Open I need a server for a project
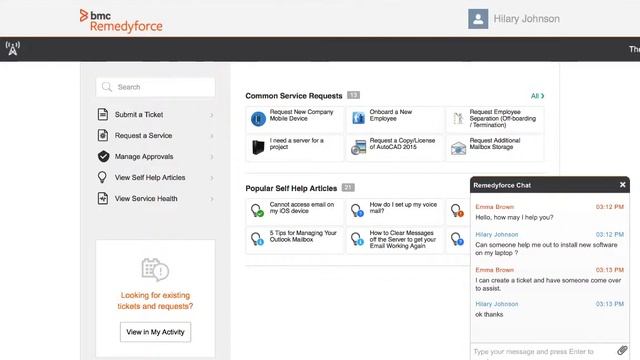Screen dimensions: 640x360 click(295, 147)
